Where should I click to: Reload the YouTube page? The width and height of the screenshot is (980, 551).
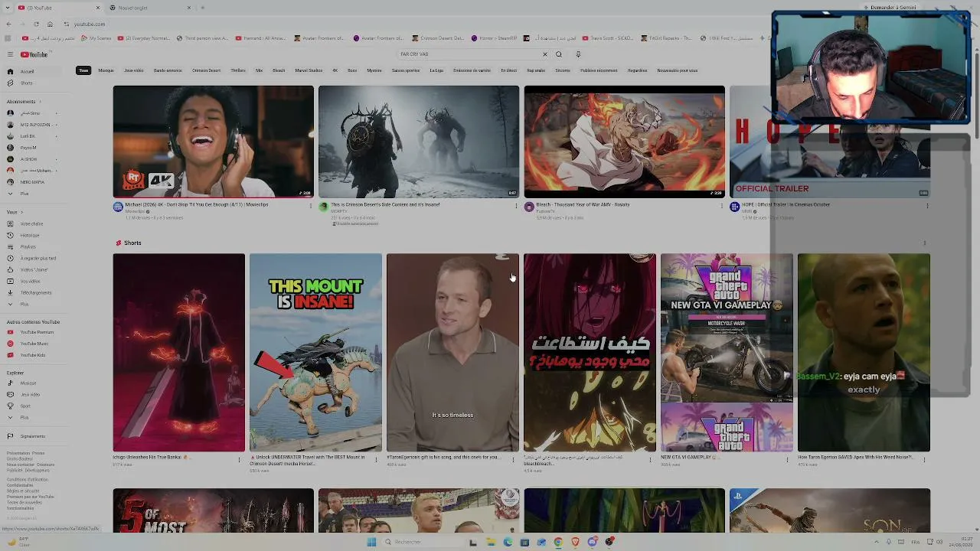point(36,24)
